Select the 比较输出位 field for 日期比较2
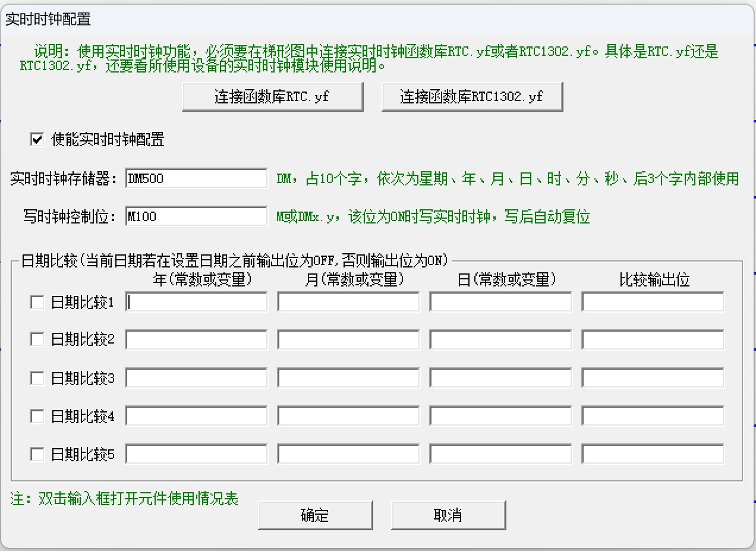The image size is (756, 551). tap(653, 340)
